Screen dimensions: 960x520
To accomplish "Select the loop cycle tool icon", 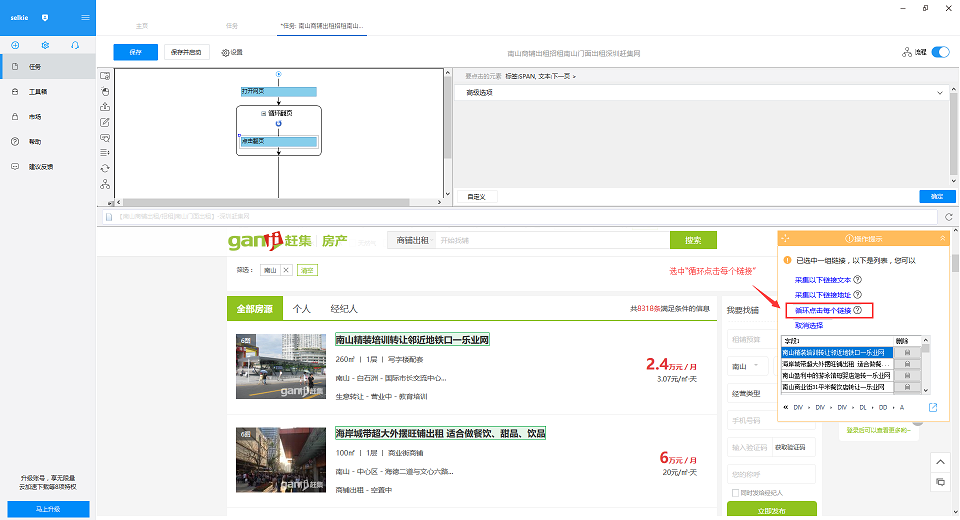I will coord(105,168).
